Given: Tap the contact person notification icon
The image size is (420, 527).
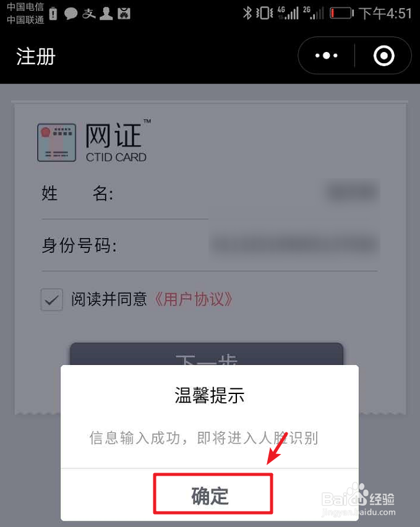Looking at the screenshot, I should coord(106,14).
